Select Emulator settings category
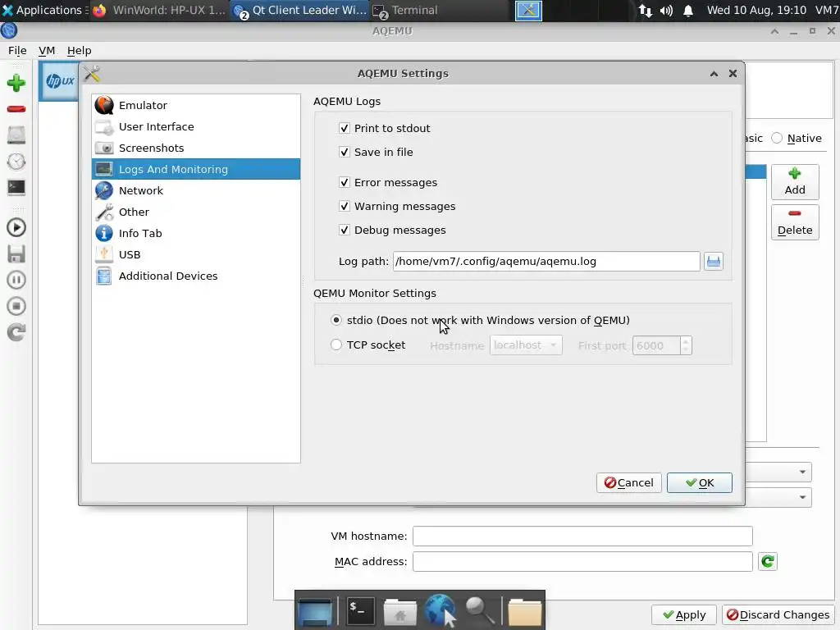The image size is (840, 630). [195, 105]
